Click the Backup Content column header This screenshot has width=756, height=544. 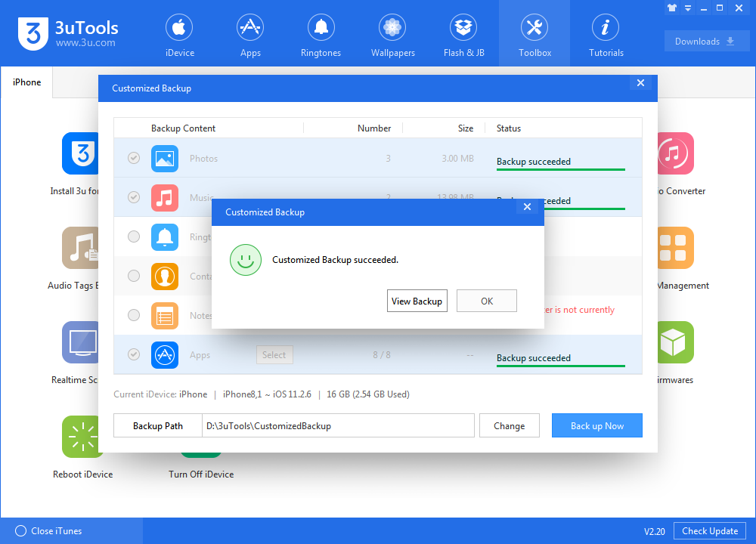183,128
